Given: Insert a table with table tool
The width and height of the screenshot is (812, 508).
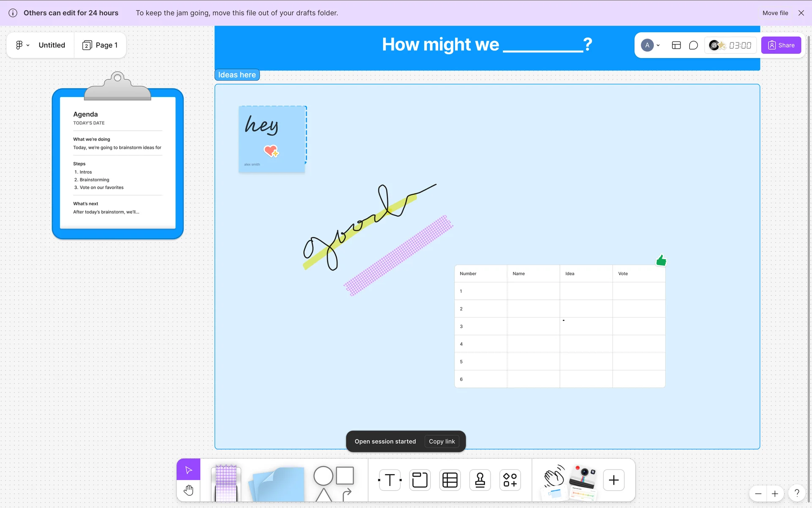Looking at the screenshot, I should coord(450,480).
